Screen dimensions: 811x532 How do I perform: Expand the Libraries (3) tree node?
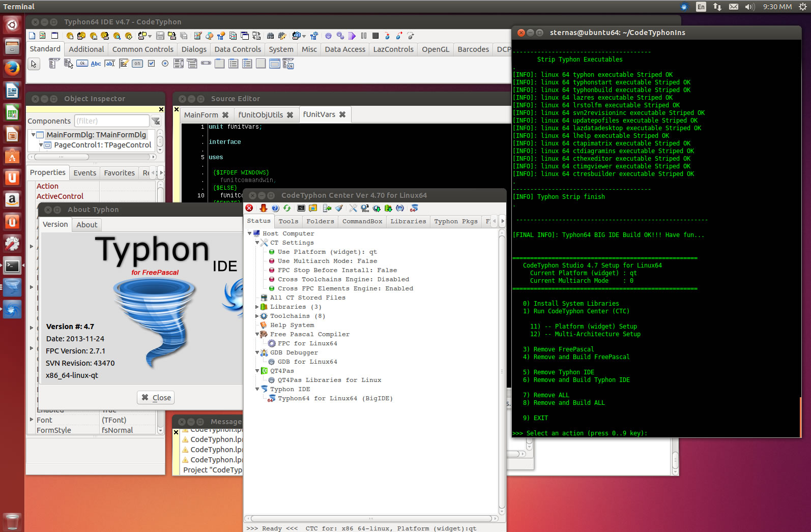[x=257, y=307]
